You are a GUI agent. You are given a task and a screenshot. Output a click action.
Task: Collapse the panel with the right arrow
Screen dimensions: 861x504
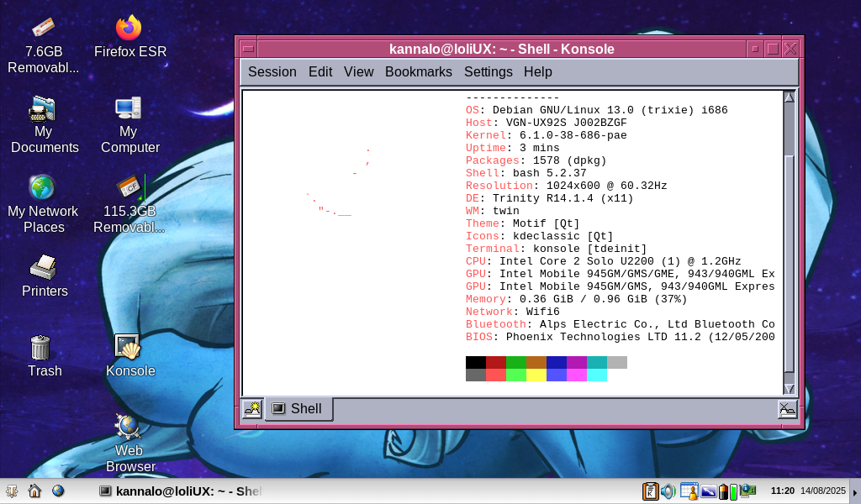(855, 492)
